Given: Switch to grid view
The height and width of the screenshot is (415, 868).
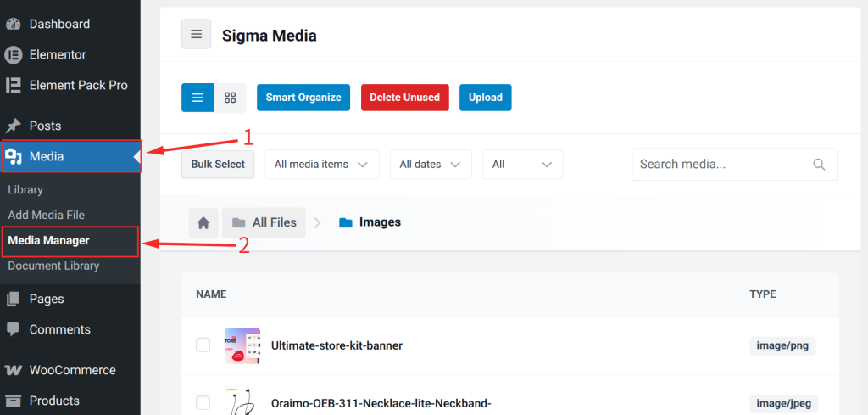Looking at the screenshot, I should (x=231, y=98).
